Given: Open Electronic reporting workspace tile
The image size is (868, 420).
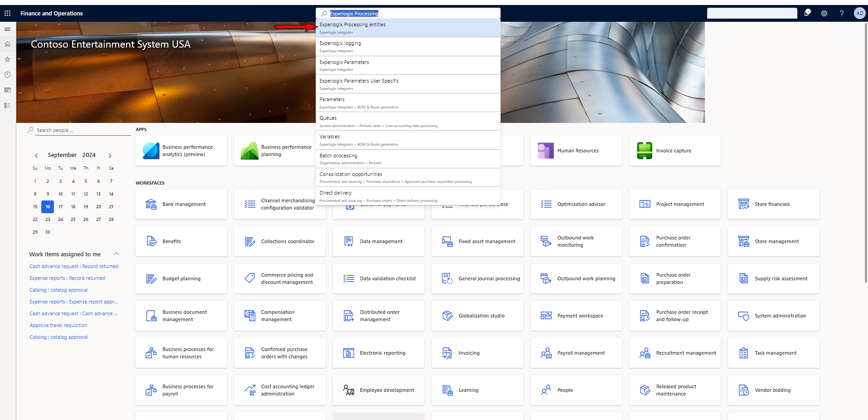Looking at the screenshot, I should coord(379,353).
